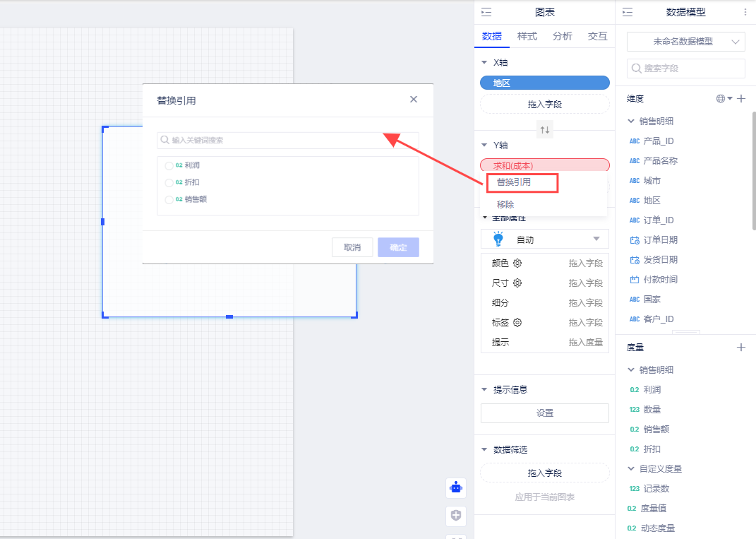
Task: Collapse the 自定义度量 tree group
Action: pyautogui.click(x=630, y=468)
